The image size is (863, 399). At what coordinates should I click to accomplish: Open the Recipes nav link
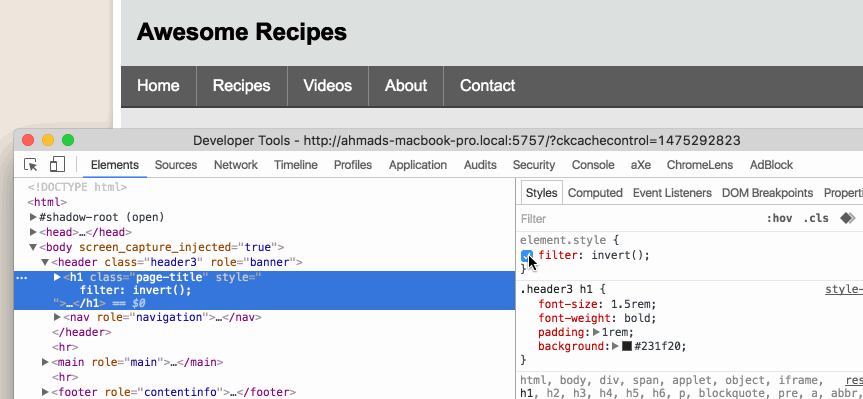click(x=242, y=86)
